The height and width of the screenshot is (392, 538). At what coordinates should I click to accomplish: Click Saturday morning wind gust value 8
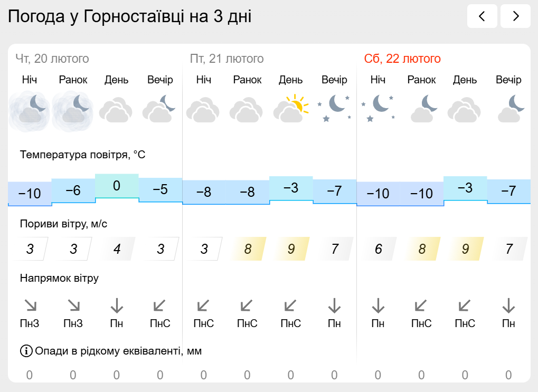tap(422, 248)
